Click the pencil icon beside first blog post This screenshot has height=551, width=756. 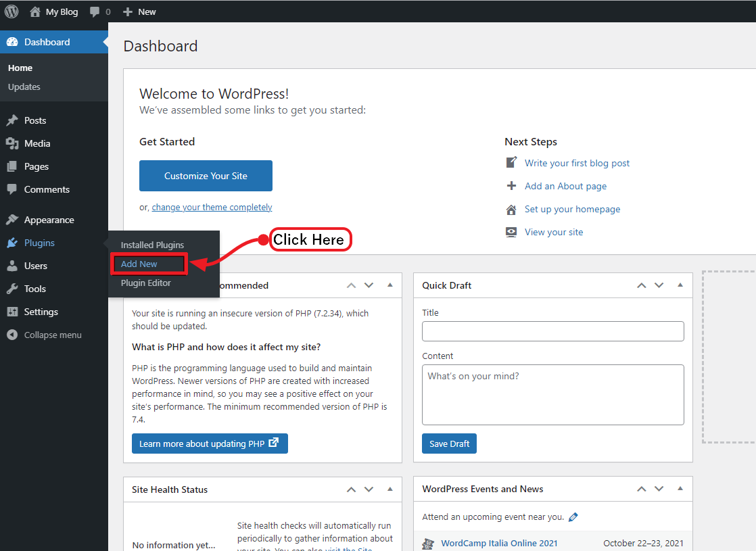(x=512, y=162)
